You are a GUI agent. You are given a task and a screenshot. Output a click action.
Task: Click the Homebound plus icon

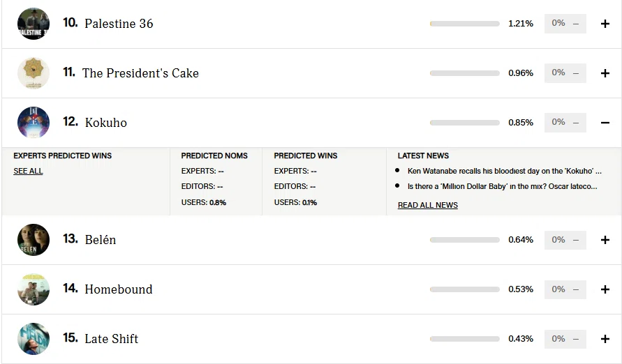[x=605, y=289]
